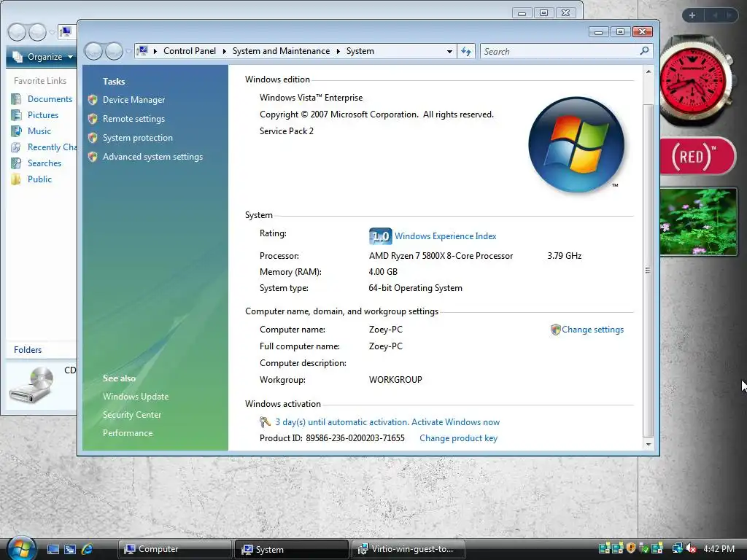The height and width of the screenshot is (560, 747).
Task: Click the Back arrow in the Computer window
Action: (x=18, y=32)
